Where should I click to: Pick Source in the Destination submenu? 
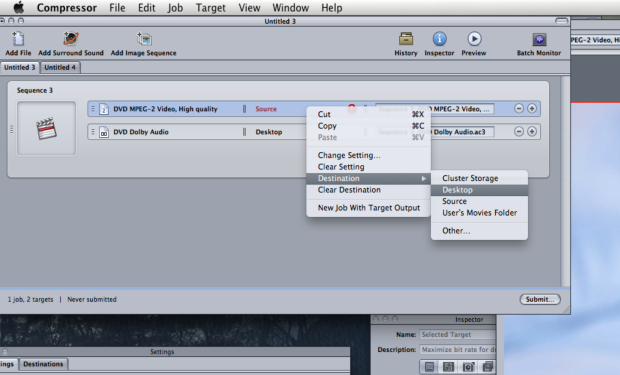[x=479, y=201]
